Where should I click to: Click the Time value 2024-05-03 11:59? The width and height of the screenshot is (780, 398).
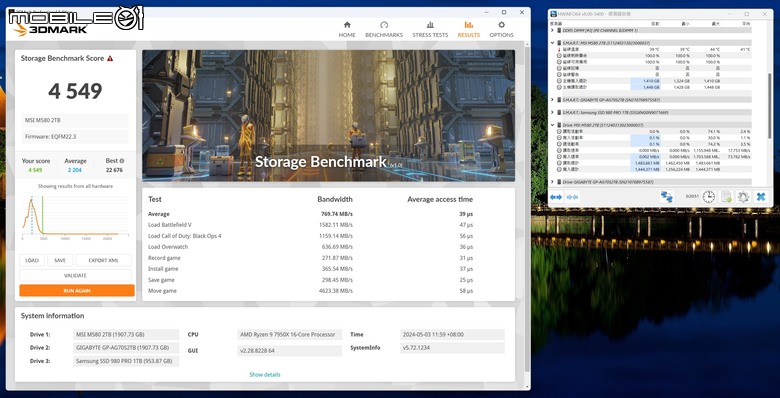(452, 334)
